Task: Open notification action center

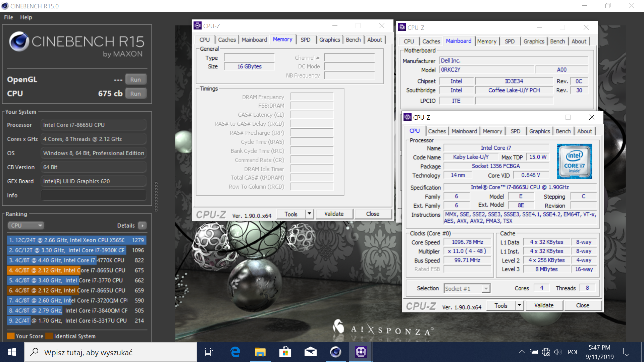Action: (x=627, y=352)
